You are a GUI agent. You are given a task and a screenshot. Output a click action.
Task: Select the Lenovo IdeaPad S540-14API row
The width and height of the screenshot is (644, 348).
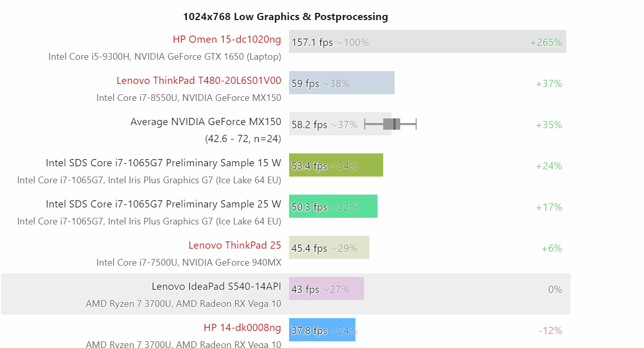(x=285, y=294)
